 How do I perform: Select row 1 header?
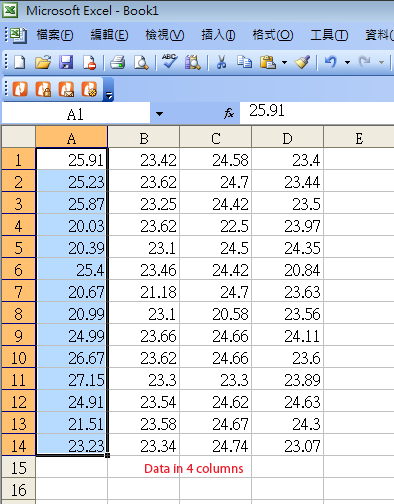click(x=18, y=159)
